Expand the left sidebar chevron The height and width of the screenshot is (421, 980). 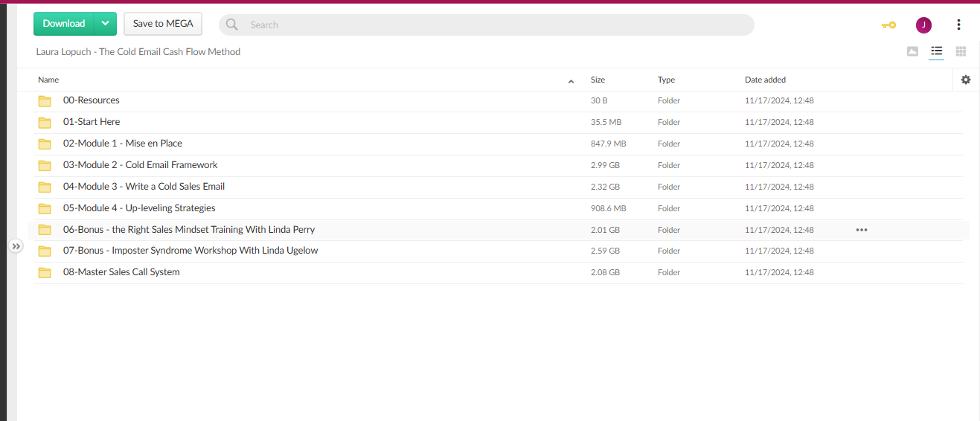(x=16, y=246)
